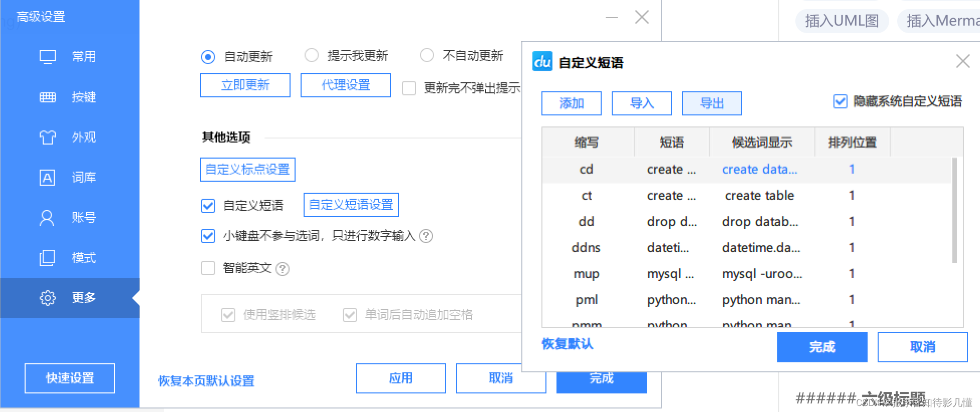The image size is (980, 412).
Task: Click the 账号 person icon
Action: click(47, 217)
